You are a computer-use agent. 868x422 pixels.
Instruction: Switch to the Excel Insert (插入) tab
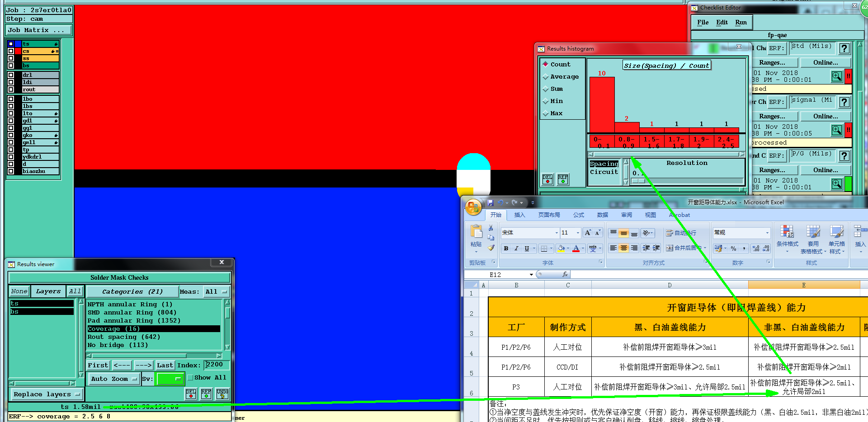click(520, 215)
